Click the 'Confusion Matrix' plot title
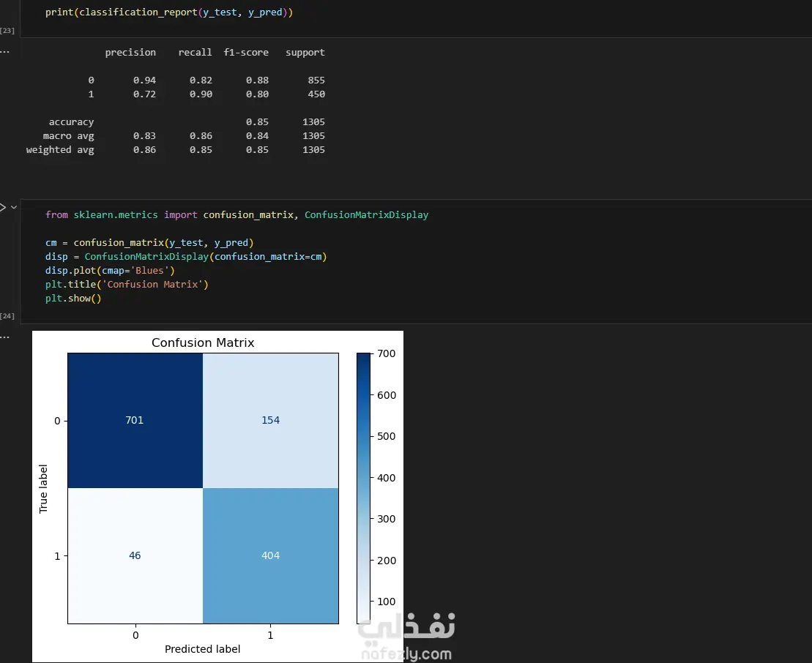 pos(203,342)
